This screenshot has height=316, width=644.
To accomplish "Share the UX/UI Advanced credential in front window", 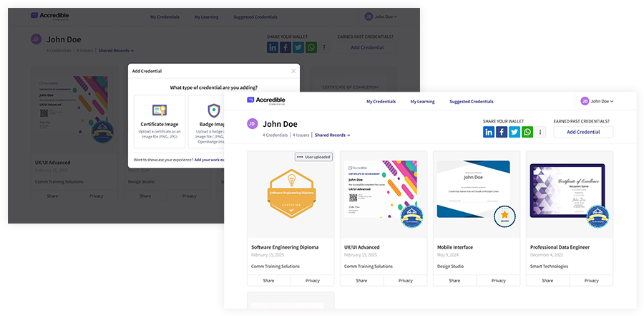I will (x=361, y=281).
